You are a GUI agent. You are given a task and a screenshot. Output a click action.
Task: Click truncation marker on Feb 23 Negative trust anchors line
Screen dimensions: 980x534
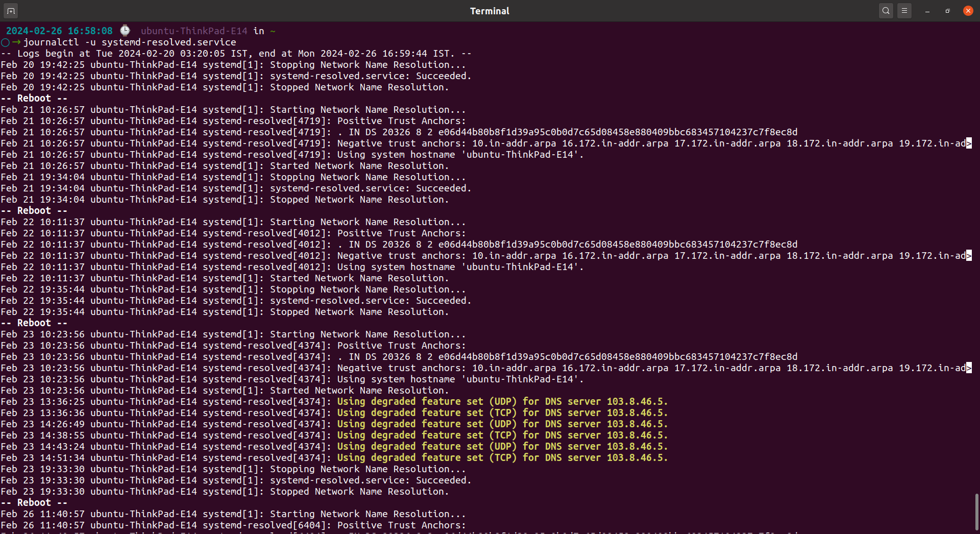click(969, 368)
